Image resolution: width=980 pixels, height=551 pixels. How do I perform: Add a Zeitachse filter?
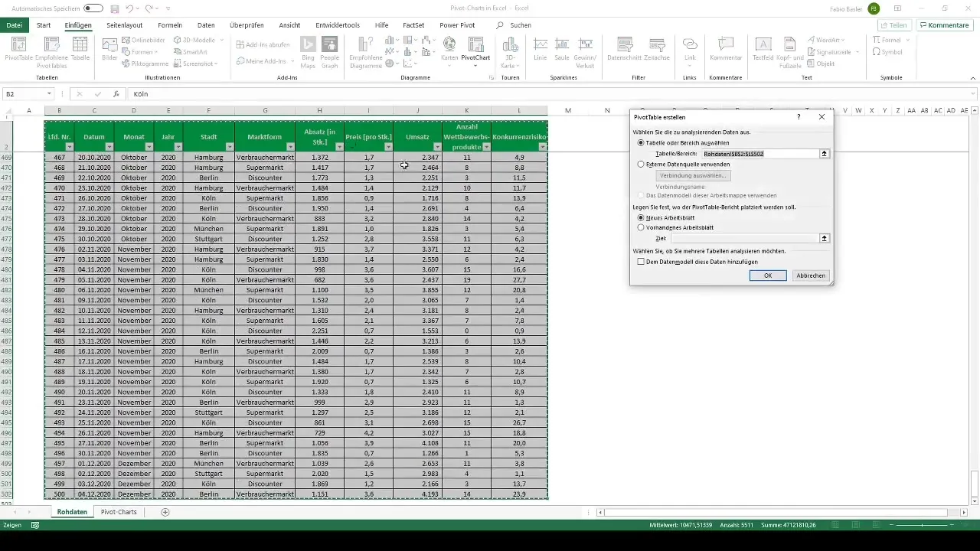pyautogui.click(x=657, y=49)
